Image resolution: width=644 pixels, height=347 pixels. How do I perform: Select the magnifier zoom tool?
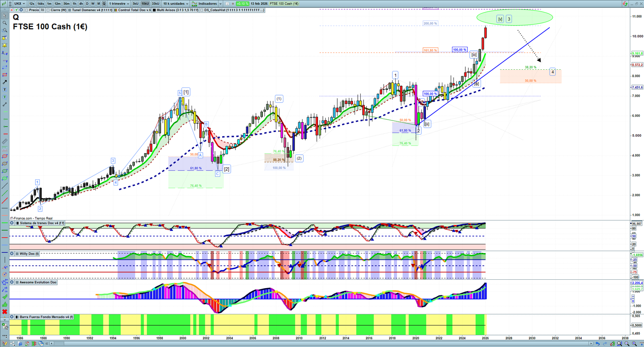tap(5, 23)
